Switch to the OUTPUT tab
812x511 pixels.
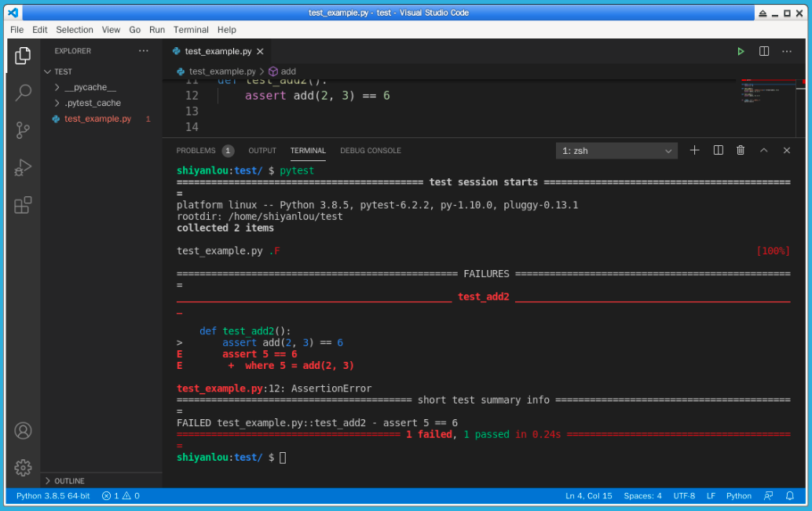coord(262,151)
